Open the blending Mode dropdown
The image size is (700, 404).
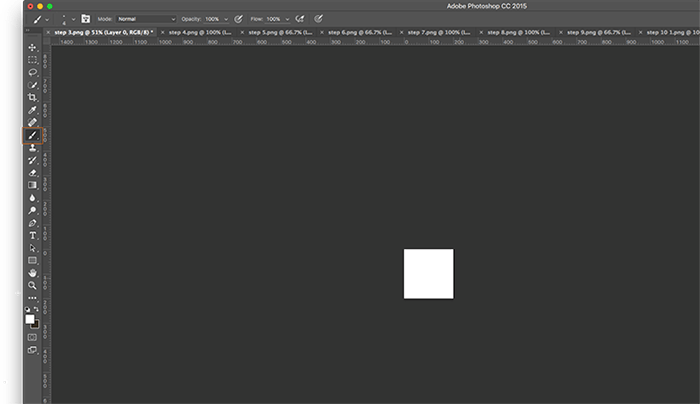(146, 19)
